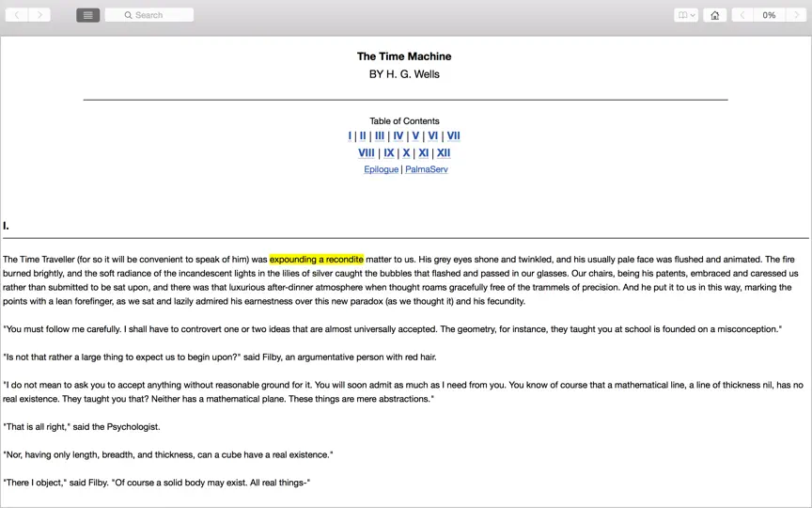Go to the home page icon
This screenshot has height=508, width=812.
(715, 15)
